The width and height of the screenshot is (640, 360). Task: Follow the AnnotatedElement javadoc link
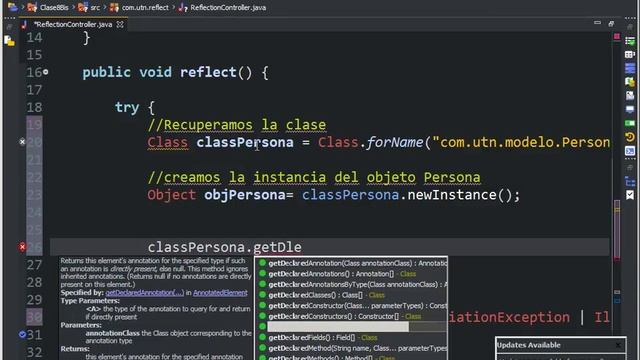pos(220,293)
